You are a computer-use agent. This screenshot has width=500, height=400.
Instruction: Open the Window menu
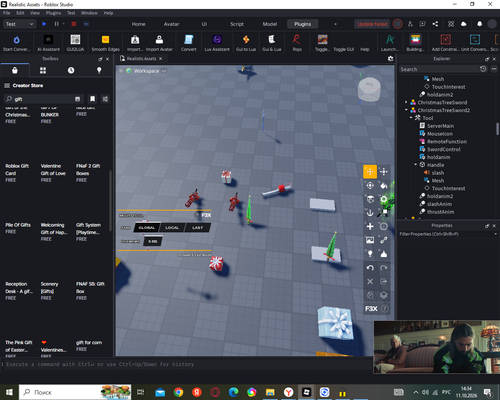point(89,13)
